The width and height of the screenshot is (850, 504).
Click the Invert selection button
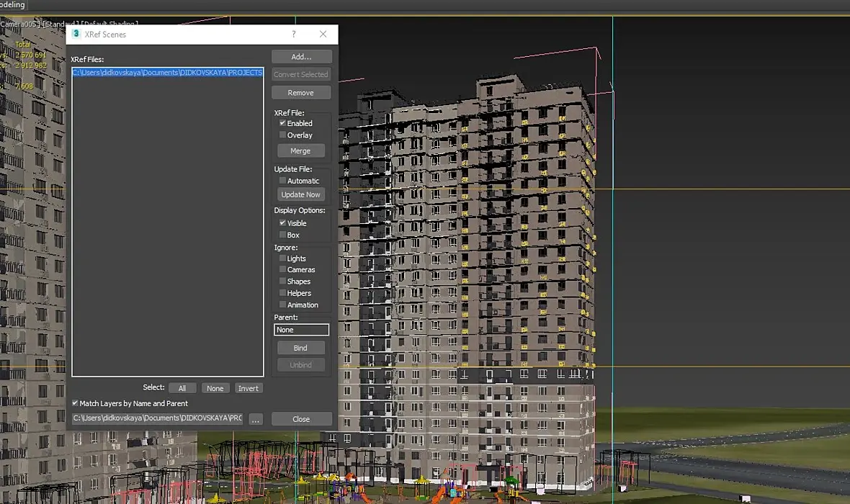coord(248,388)
